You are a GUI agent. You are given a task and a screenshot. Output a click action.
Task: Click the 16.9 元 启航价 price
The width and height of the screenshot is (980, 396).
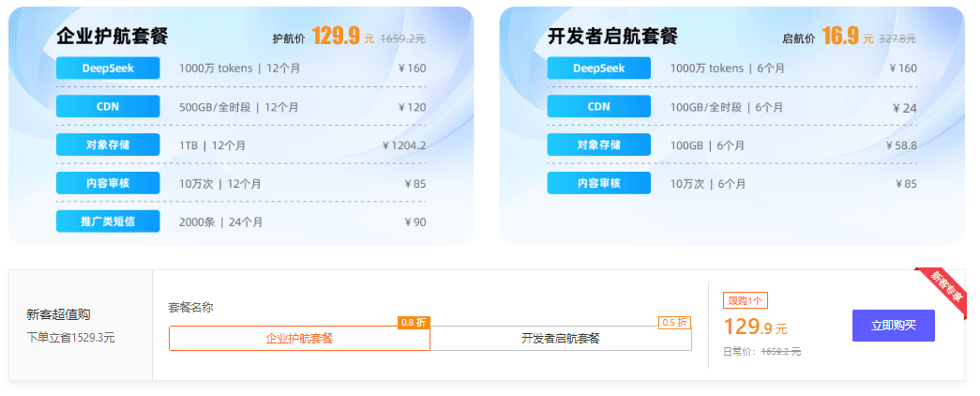(x=848, y=37)
